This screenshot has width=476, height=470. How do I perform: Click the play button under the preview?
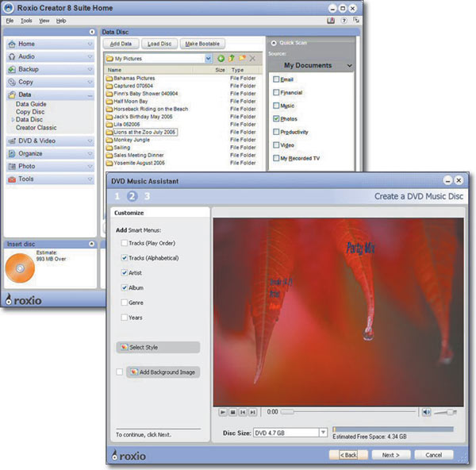click(x=223, y=412)
